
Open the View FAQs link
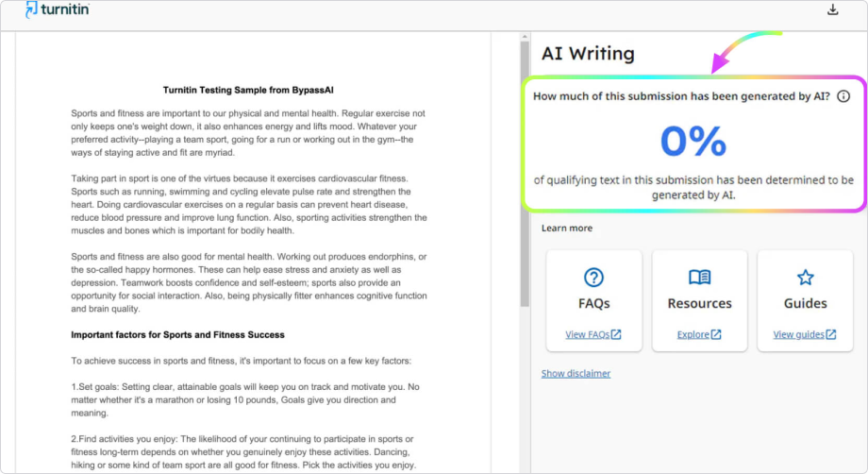point(593,334)
